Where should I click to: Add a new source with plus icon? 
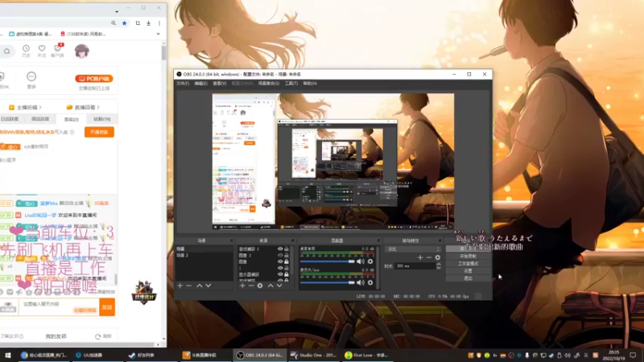click(x=242, y=286)
